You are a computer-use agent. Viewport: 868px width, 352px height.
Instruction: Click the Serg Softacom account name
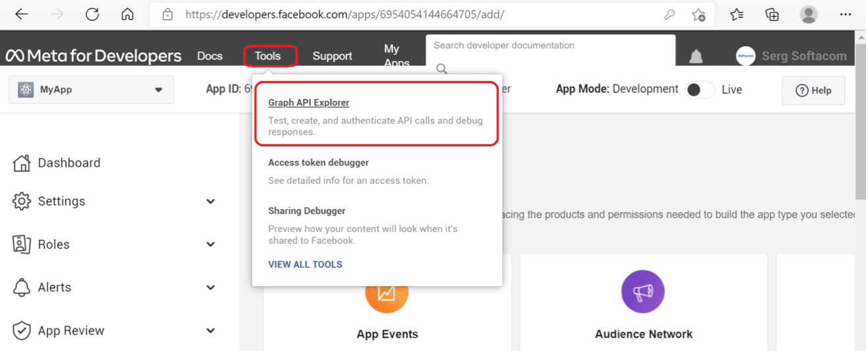(804, 56)
